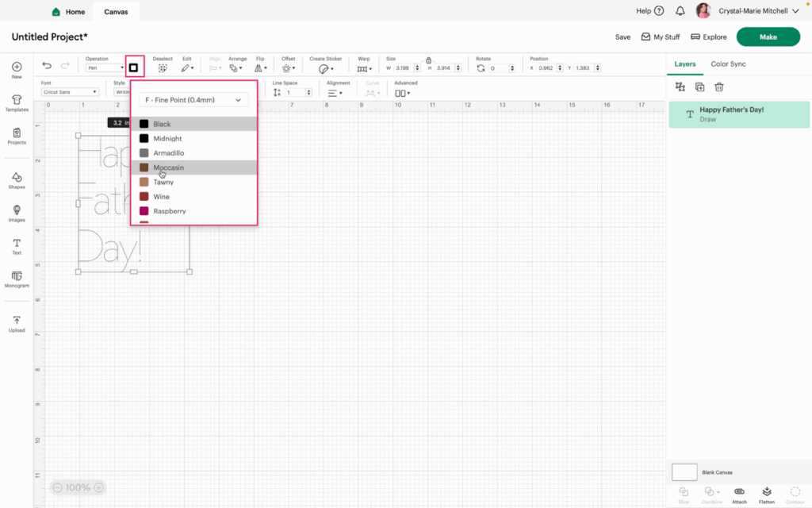Click the Flatten icon
Screen dimensions: 812x508
[x=767, y=495]
